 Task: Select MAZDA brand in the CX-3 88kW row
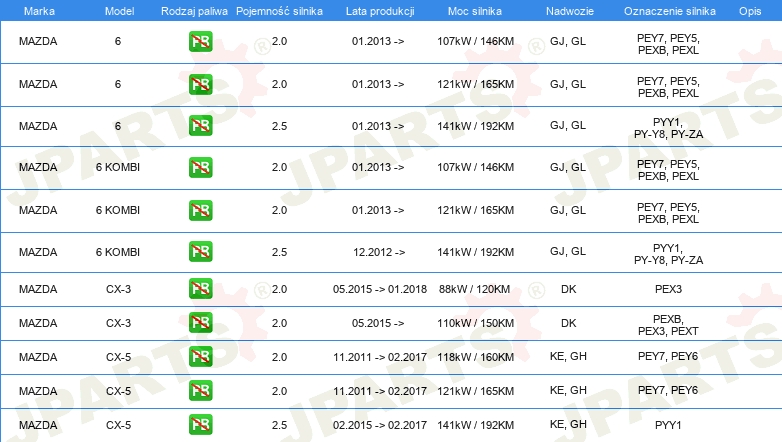38,289
